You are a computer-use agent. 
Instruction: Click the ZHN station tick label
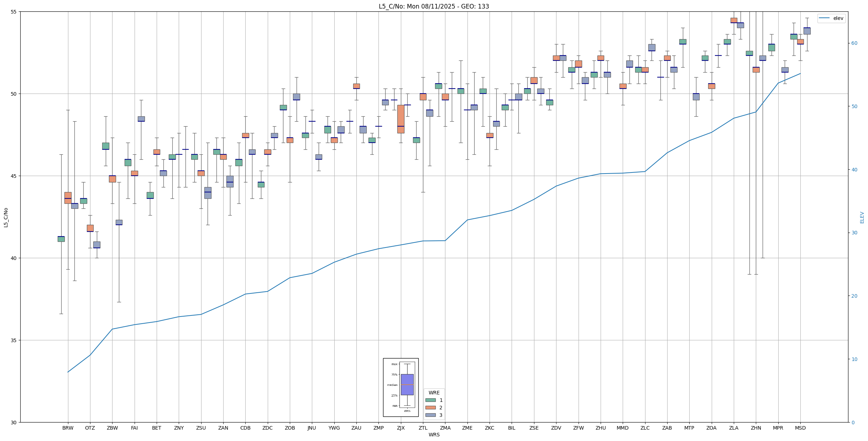(x=756, y=428)
